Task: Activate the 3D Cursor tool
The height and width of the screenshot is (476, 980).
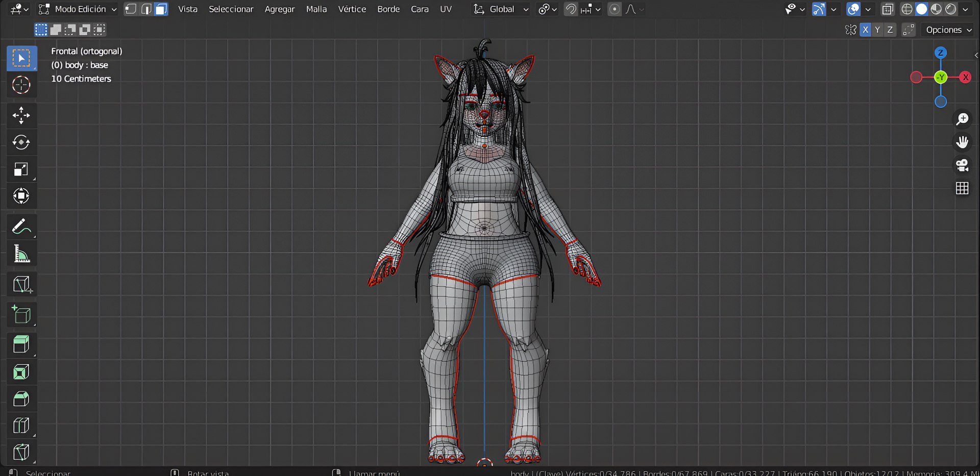Action: (x=21, y=85)
